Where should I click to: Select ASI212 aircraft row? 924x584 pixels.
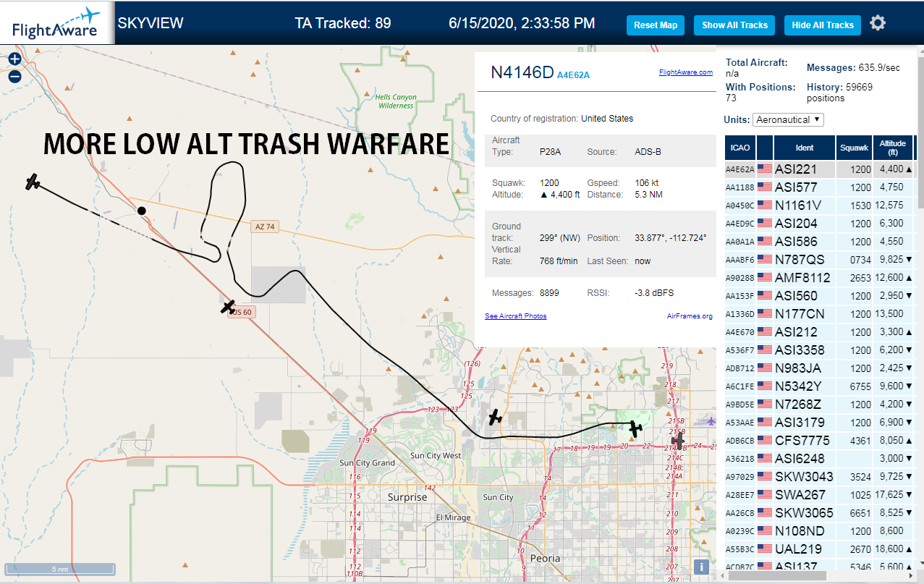(819, 332)
